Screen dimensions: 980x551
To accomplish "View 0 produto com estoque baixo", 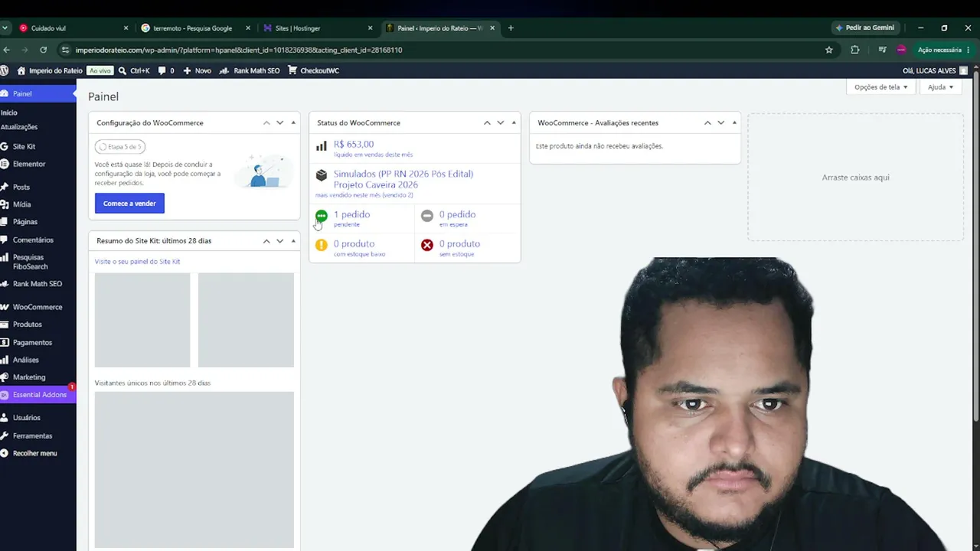I will pyautogui.click(x=361, y=248).
